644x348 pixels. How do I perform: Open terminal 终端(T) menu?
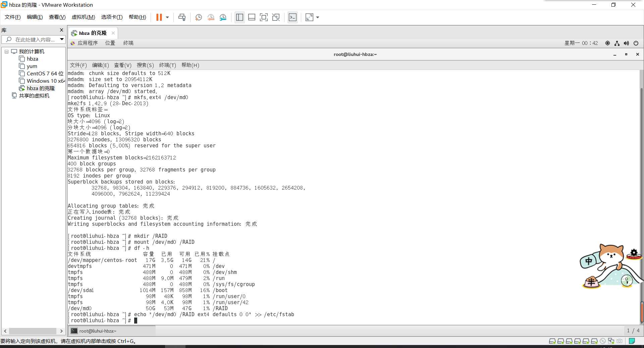(167, 65)
